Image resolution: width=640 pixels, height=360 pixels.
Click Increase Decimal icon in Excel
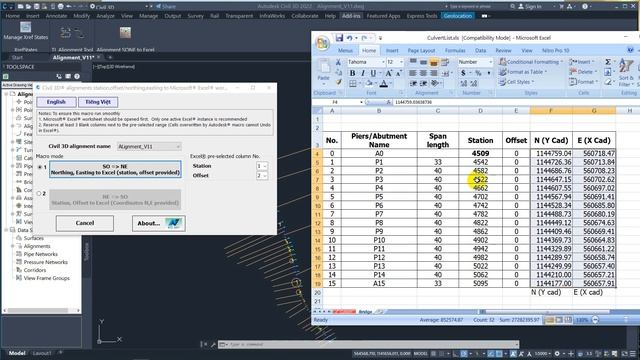coord(464,83)
